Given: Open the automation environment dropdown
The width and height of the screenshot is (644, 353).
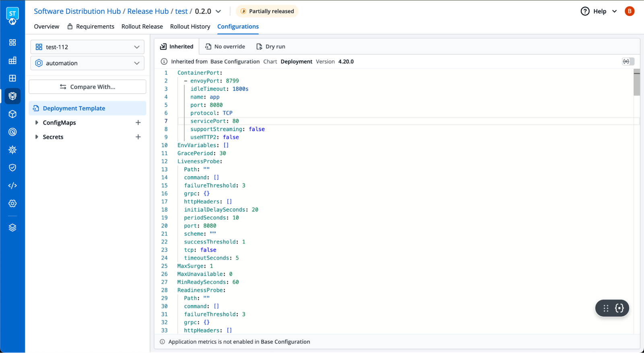Looking at the screenshot, I should tap(87, 63).
